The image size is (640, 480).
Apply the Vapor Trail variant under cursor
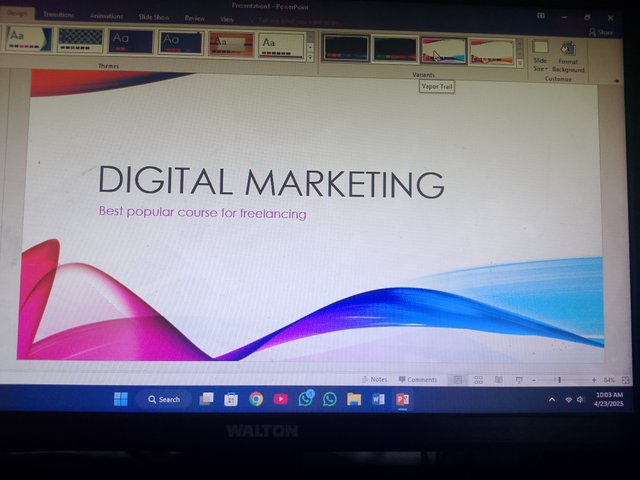444,51
